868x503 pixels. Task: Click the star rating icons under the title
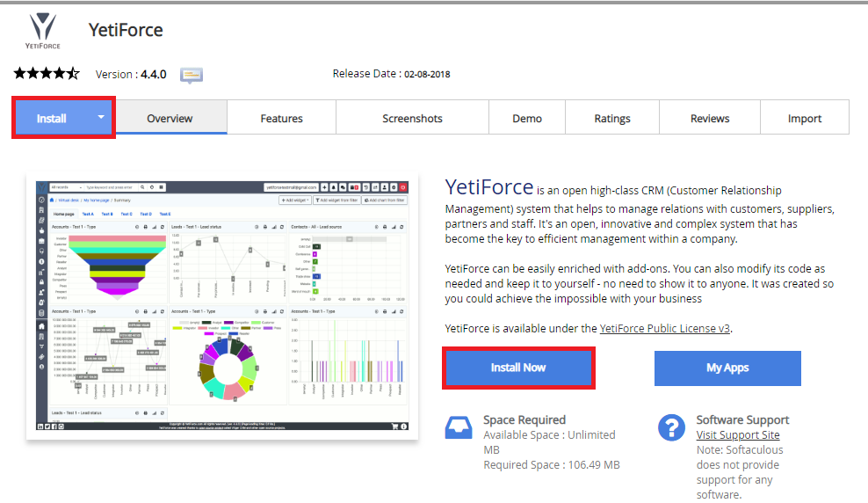point(46,74)
